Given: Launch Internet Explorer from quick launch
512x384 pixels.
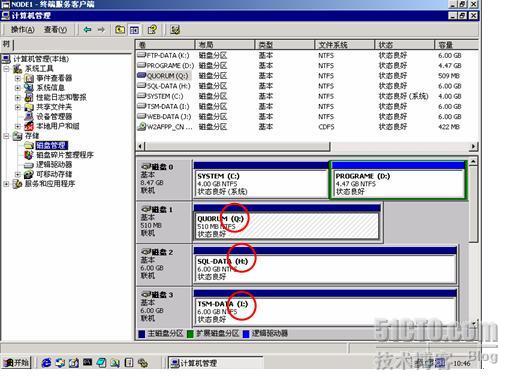Looking at the screenshot, I should [46, 363].
